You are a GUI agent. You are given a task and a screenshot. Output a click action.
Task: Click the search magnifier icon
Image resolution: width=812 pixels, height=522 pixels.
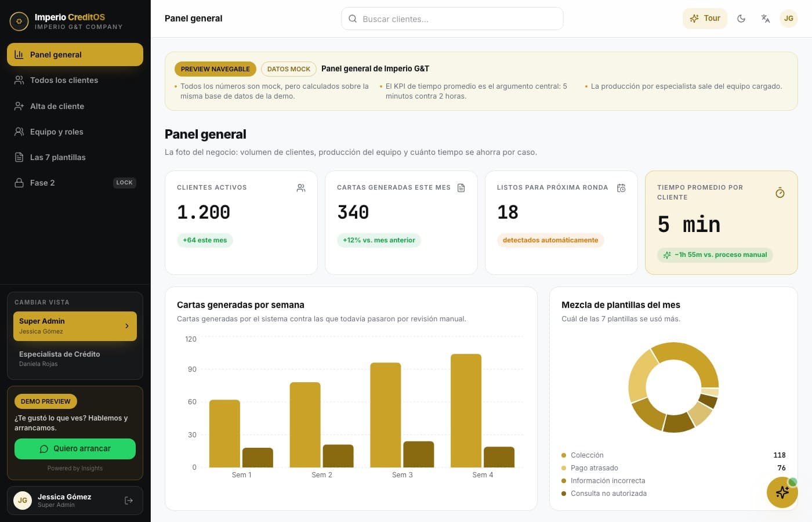[x=353, y=19]
